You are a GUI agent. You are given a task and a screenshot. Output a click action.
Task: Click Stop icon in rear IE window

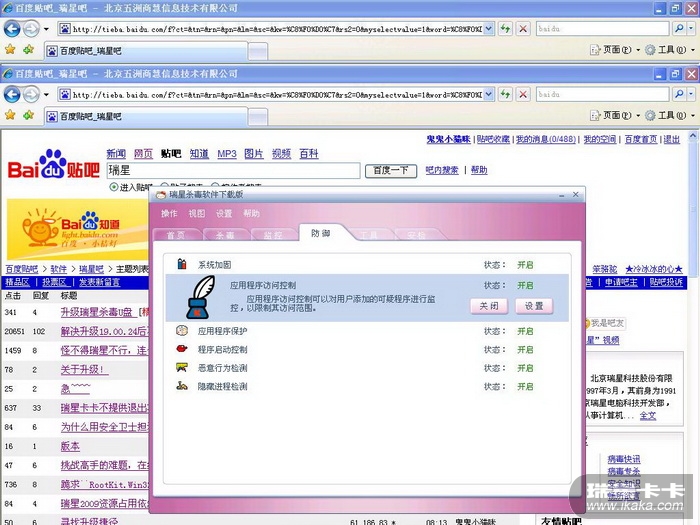(x=523, y=29)
